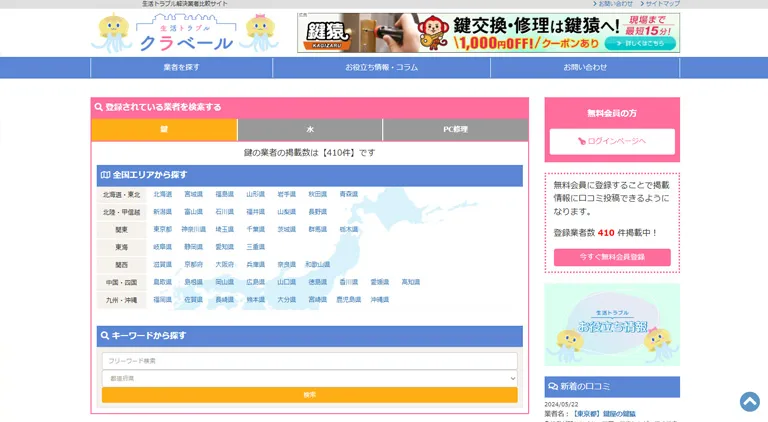
Task: Switch to the 水 category tab
Action: click(x=310, y=130)
